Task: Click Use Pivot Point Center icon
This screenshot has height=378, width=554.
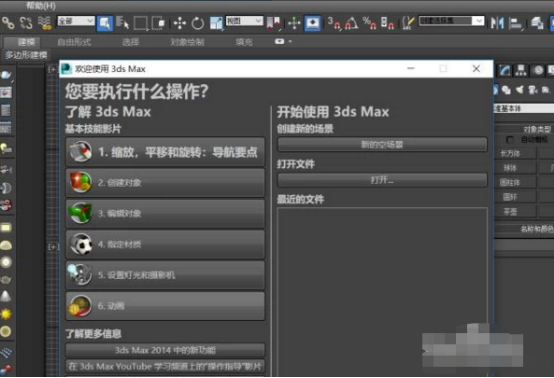Action: (x=273, y=23)
